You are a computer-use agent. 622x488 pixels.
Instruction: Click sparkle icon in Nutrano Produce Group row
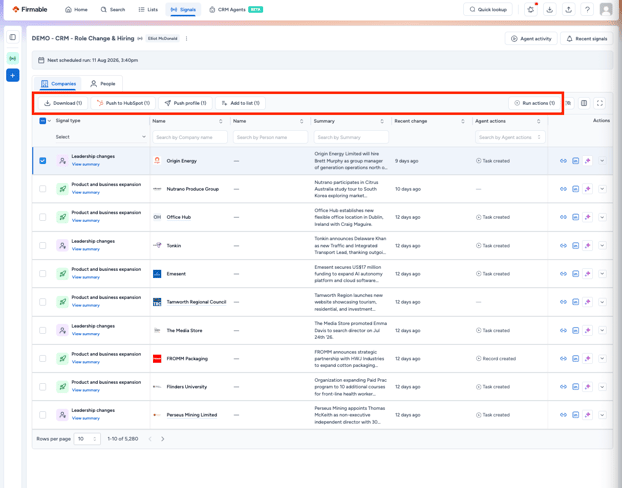[588, 189]
